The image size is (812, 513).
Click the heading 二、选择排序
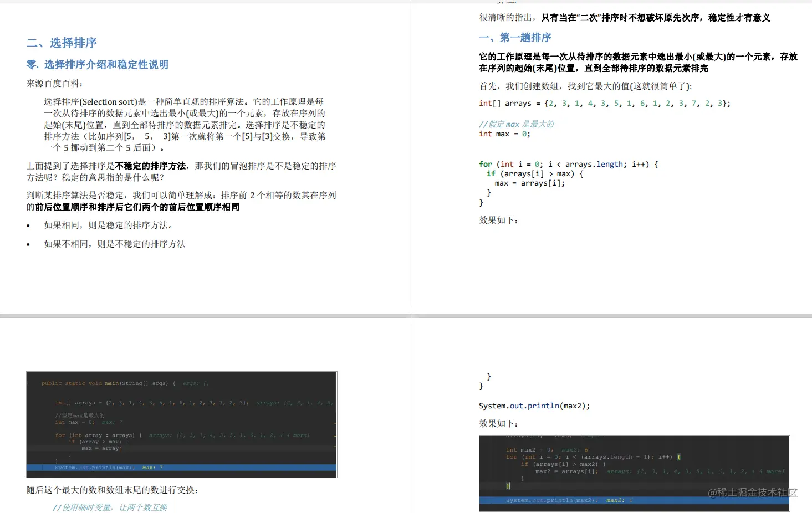(61, 43)
